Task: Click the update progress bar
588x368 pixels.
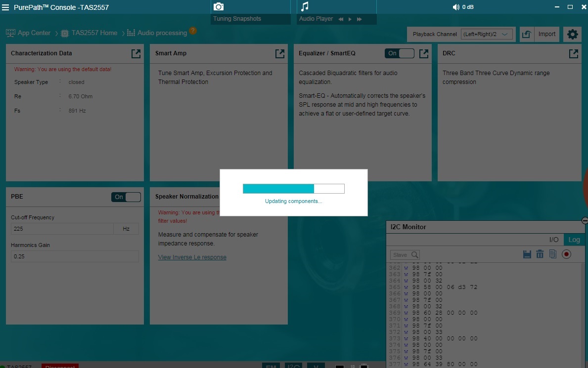Action: click(x=294, y=189)
